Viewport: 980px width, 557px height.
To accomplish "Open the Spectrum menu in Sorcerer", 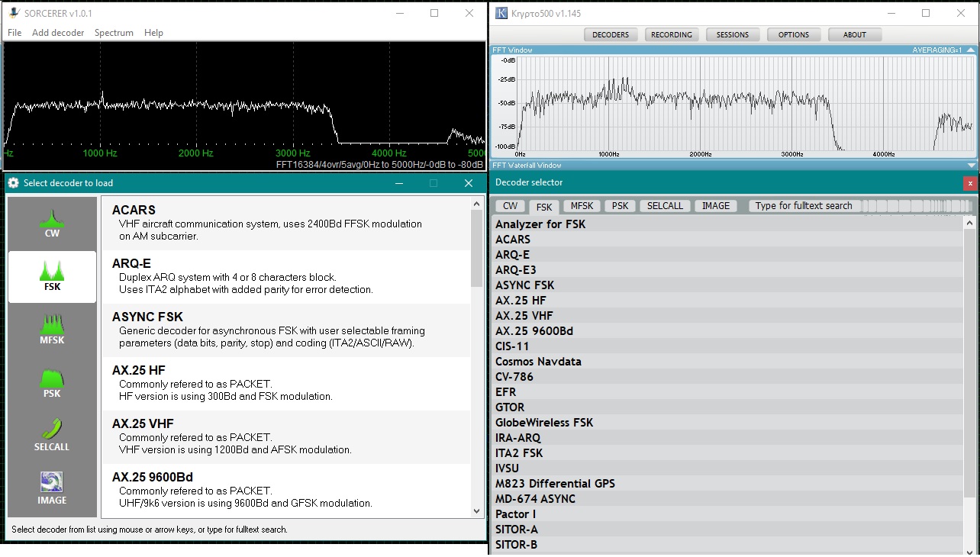I will coord(114,33).
